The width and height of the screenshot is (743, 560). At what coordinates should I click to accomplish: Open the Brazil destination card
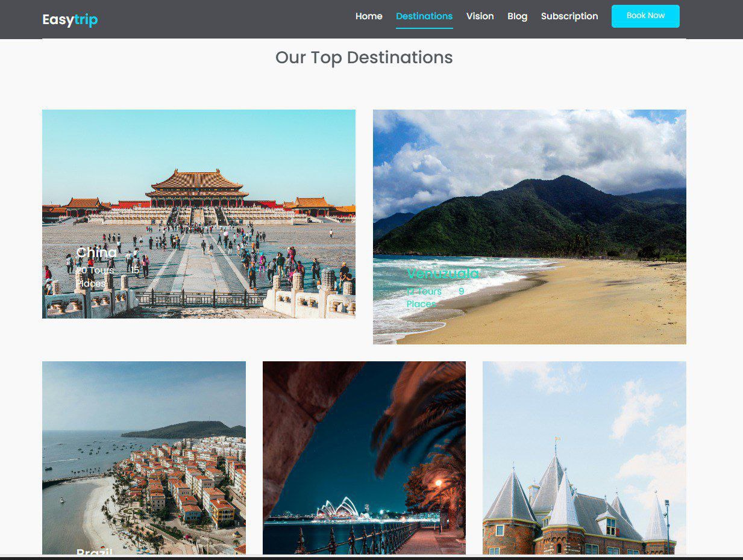click(x=143, y=458)
